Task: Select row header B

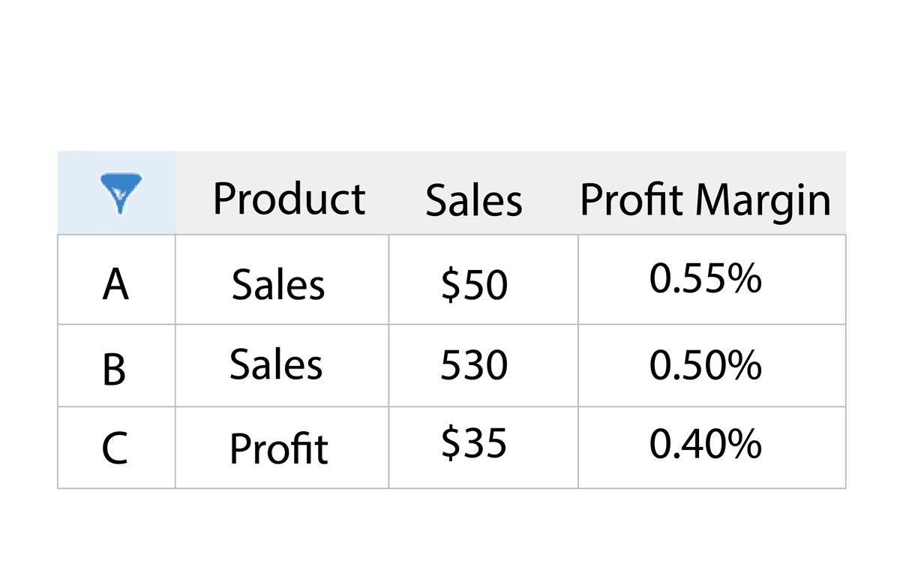Action: click(114, 369)
